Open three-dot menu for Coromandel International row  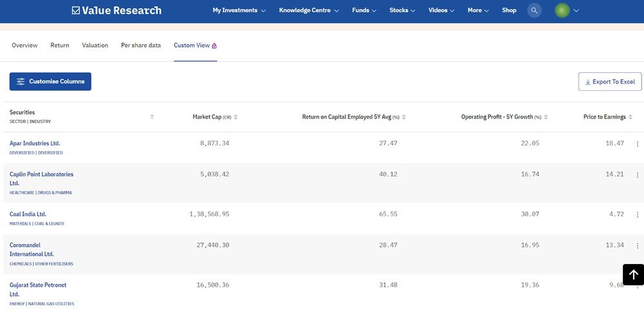pos(638,245)
